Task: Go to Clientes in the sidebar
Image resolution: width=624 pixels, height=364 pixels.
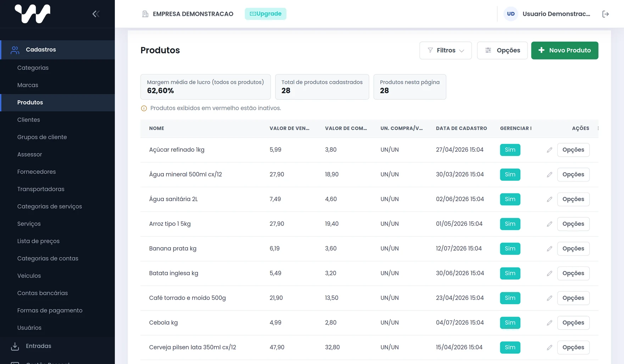Action: 29,120
